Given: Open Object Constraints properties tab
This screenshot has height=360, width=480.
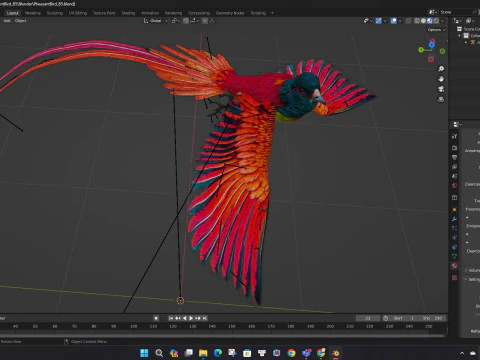Looking at the screenshot, I should click(x=454, y=247).
